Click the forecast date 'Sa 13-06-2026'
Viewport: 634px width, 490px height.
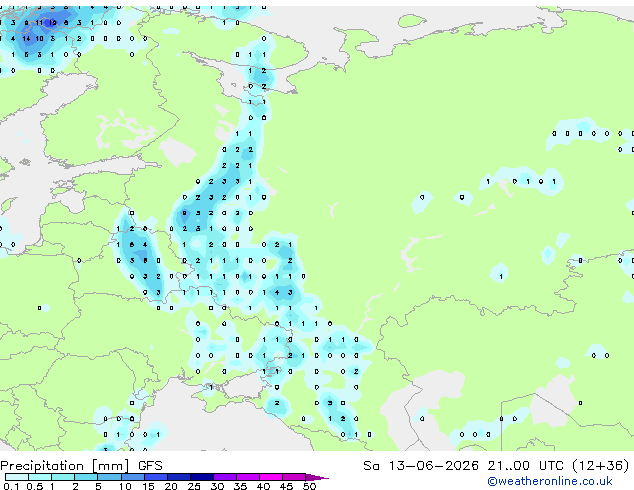pyautogui.click(x=421, y=466)
